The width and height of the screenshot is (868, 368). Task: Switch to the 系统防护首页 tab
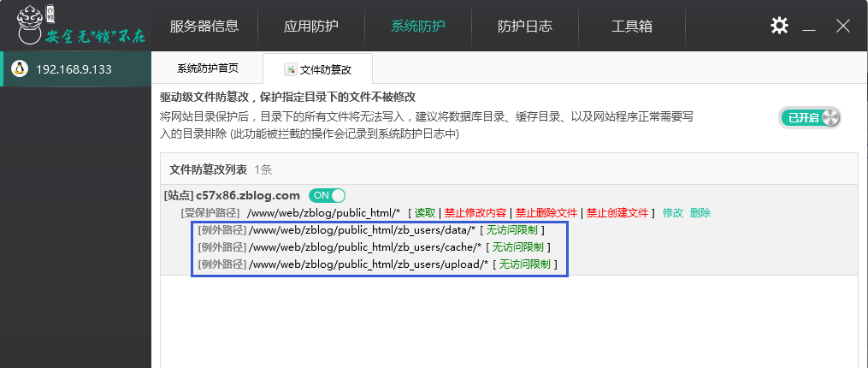coord(208,68)
